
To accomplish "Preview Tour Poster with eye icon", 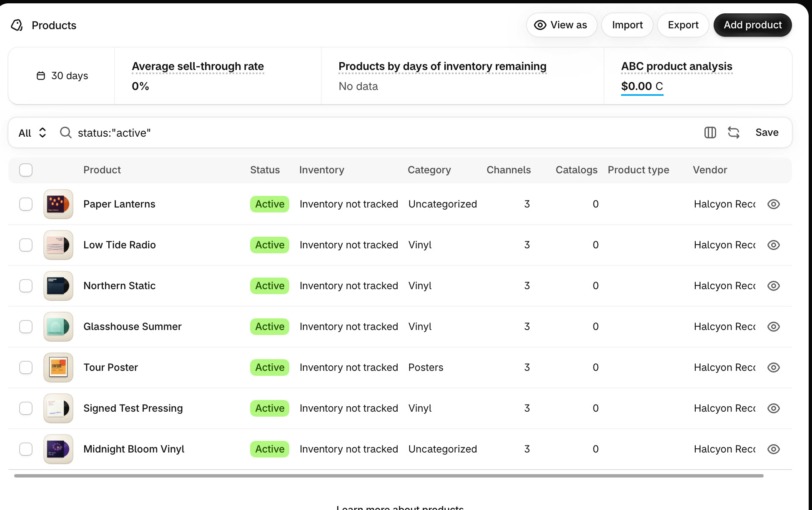I will click(x=774, y=367).
